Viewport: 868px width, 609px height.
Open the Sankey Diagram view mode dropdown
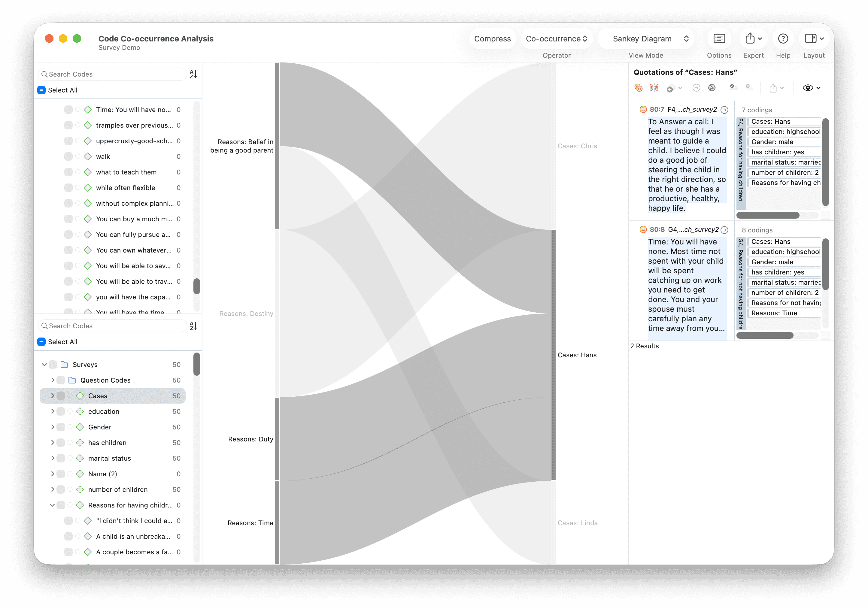[646, 38]
